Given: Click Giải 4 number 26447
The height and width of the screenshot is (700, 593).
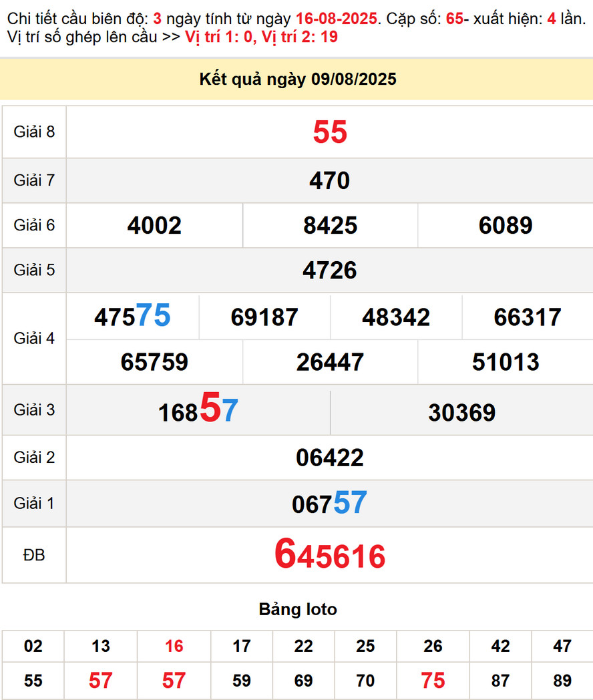Looking at the screenshot, I should (330, 362).
